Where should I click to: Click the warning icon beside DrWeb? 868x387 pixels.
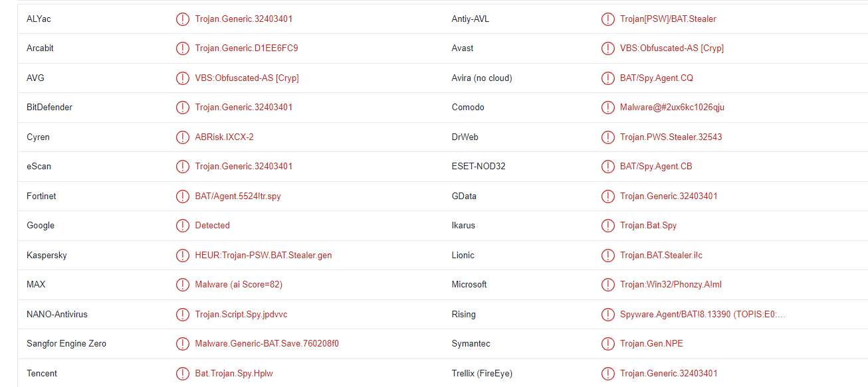click(608, 137)
